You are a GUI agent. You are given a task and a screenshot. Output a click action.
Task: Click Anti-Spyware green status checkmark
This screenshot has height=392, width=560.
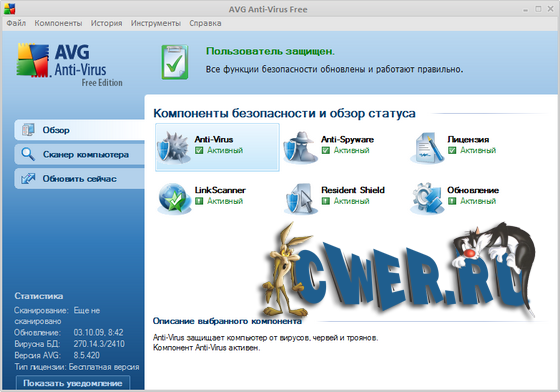(x=325, y=150)
